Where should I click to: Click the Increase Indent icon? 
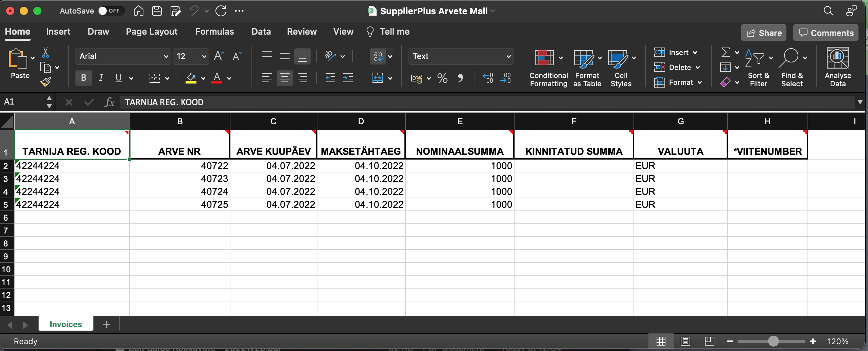(348, 78)
